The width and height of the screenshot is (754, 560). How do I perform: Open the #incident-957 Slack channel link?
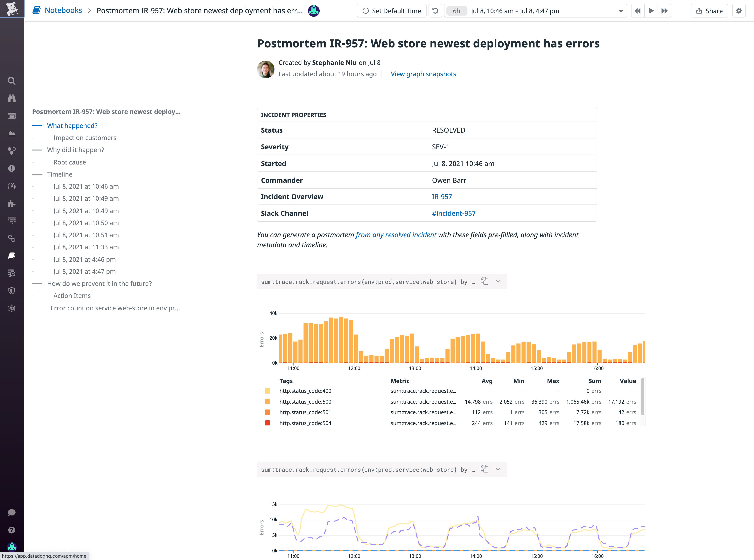coord(453,213)
